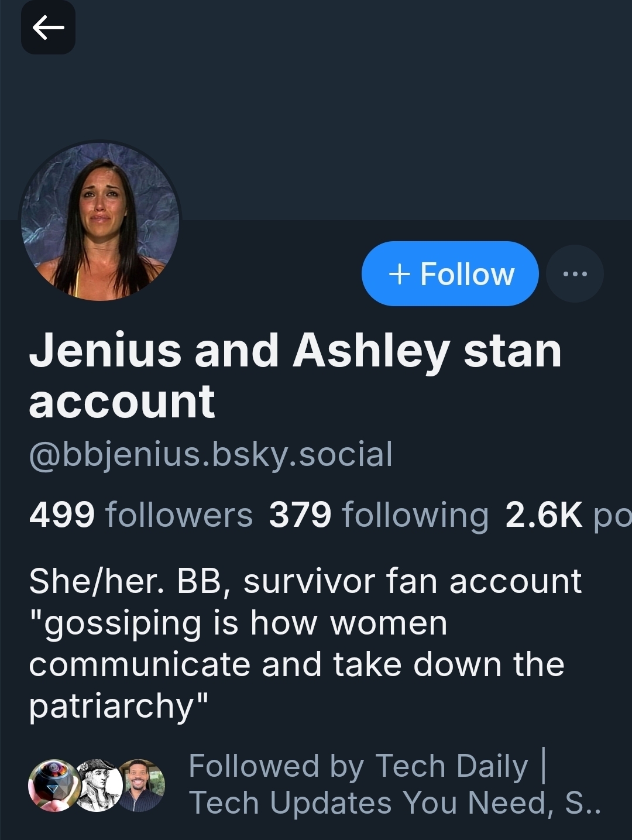632x840 pixels.
Task: Follow the Jenius and Ashley stan account
Action: (x=450, y=273)
